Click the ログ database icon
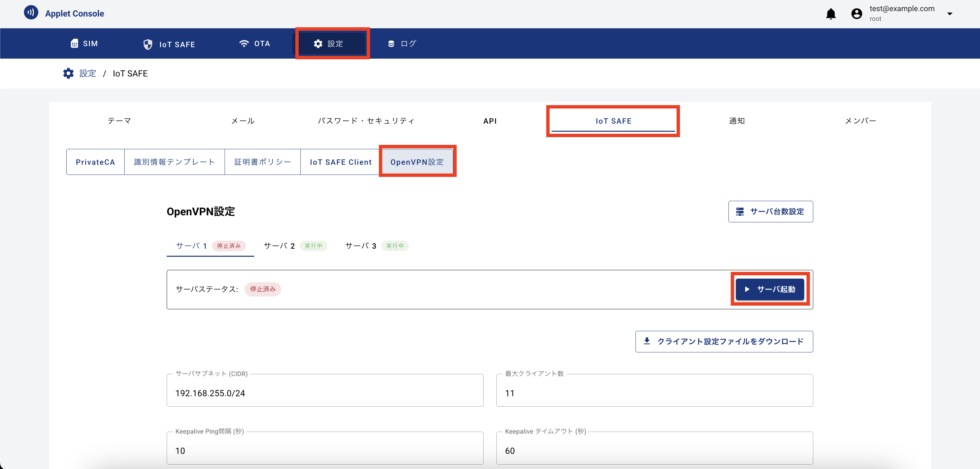Image resolution: width=980 pixels, height=469 pixels. (x=391, y=43)
